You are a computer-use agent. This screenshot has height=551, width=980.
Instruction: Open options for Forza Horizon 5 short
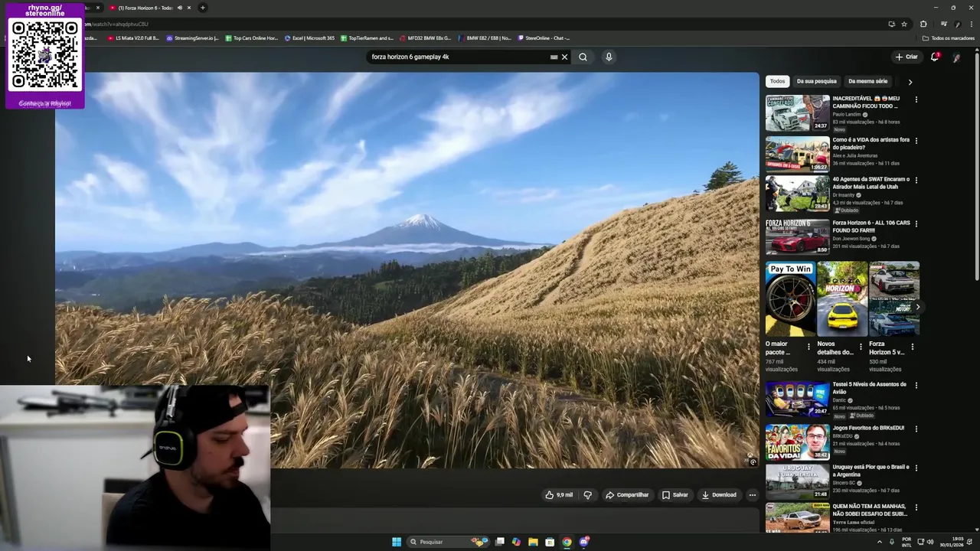tap(912, 347)
